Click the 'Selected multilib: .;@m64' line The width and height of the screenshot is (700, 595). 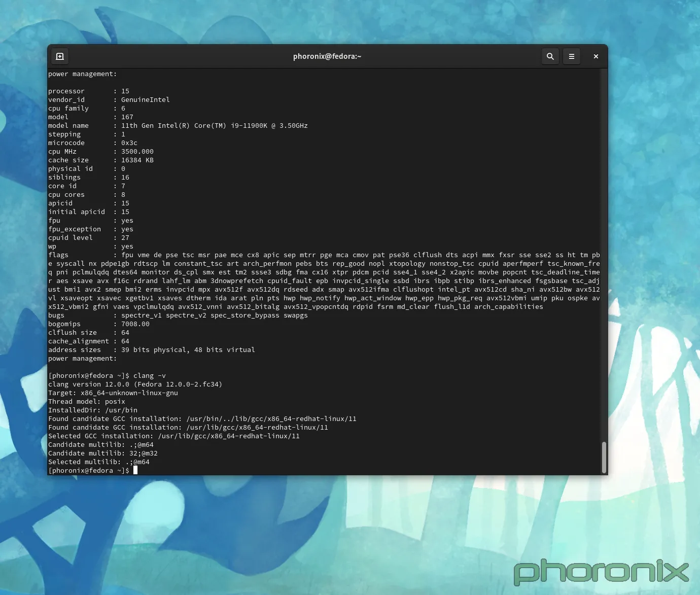pyautogui.click(x=99, y=462)
